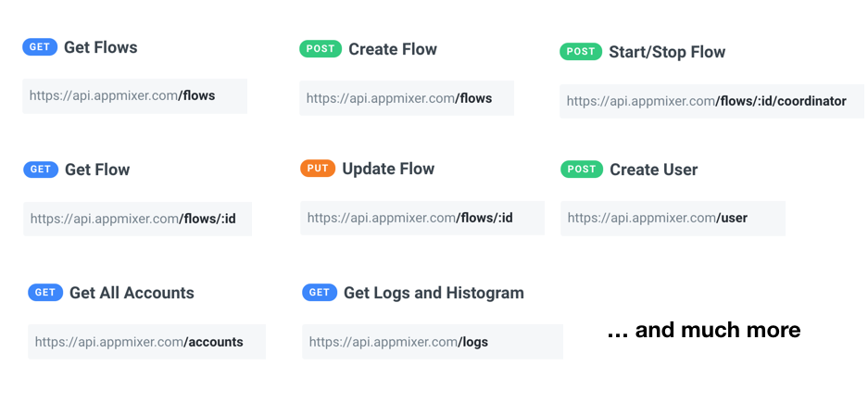The image size is (868, 403).
Task: Select the /flows/:id/coordinator URL box
Action: [x=711, y=101]
